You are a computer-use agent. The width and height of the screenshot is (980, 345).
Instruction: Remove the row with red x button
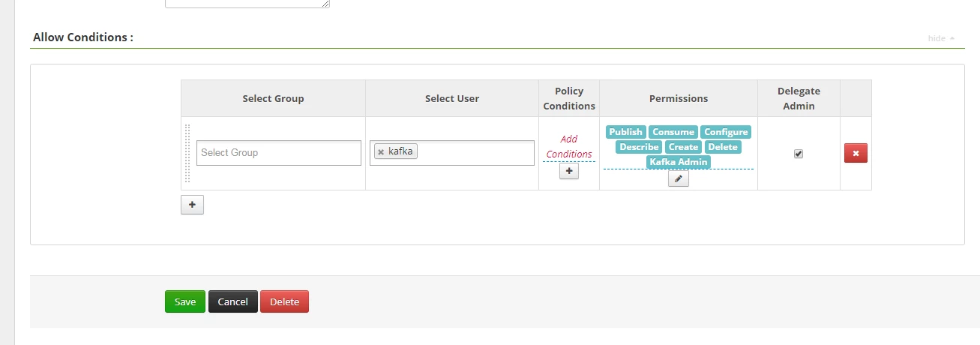tap(856, 154)
